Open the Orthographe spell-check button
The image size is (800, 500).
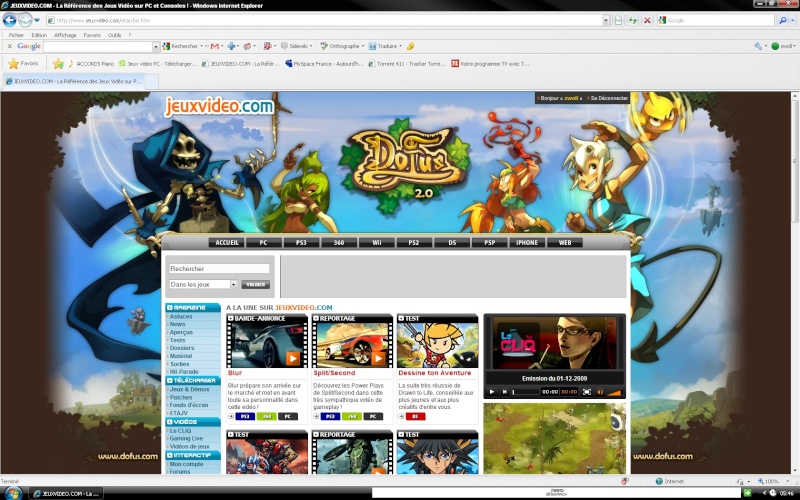pos(342,46)
